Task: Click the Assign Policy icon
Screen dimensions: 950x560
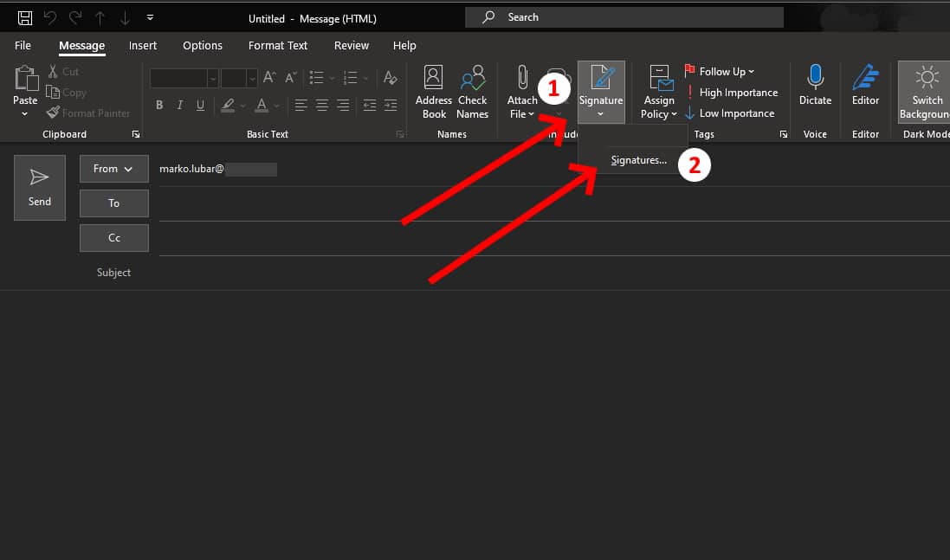Action: click(660, 92)
